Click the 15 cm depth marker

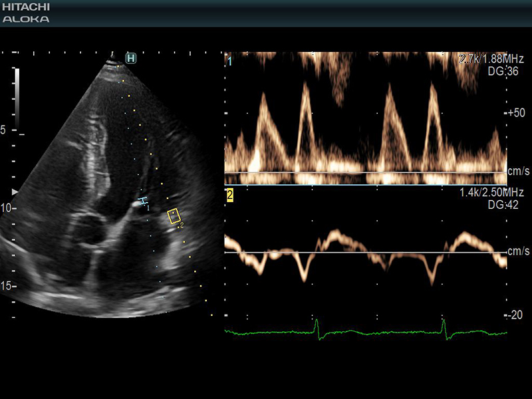point(7,286)
